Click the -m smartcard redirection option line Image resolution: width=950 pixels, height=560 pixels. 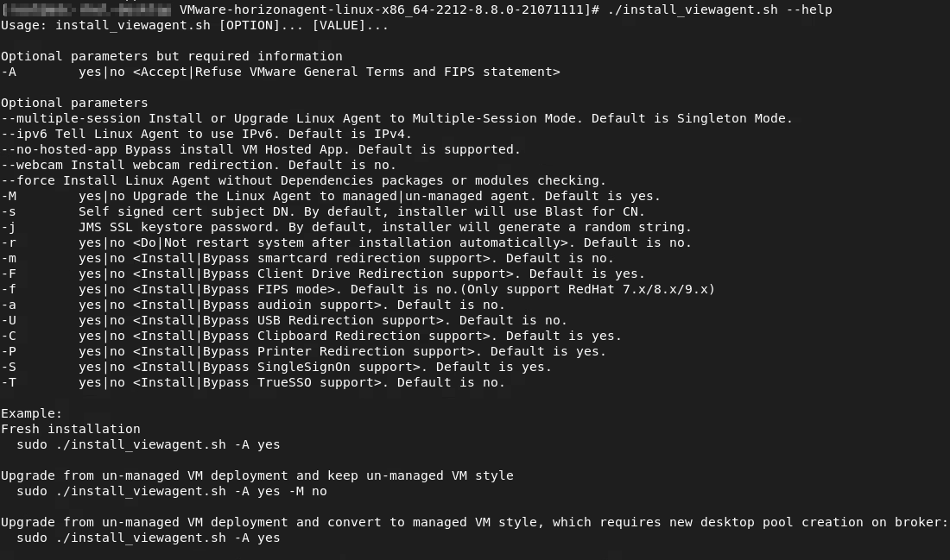(x=307, y=259)
